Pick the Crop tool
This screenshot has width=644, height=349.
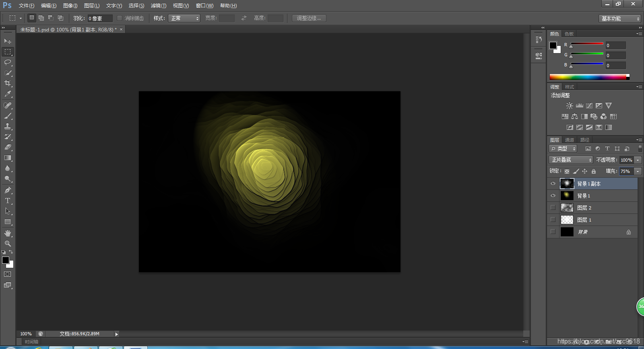[x=8, y=83]
